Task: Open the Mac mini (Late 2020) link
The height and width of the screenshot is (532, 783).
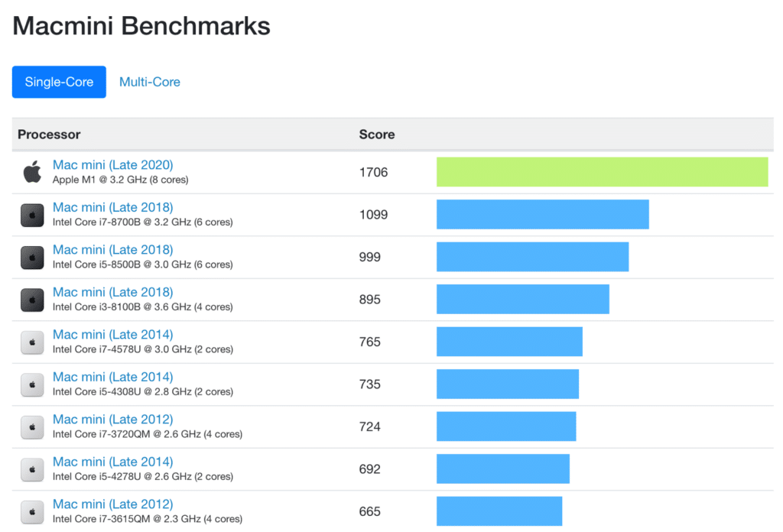Action: point(112,164)
